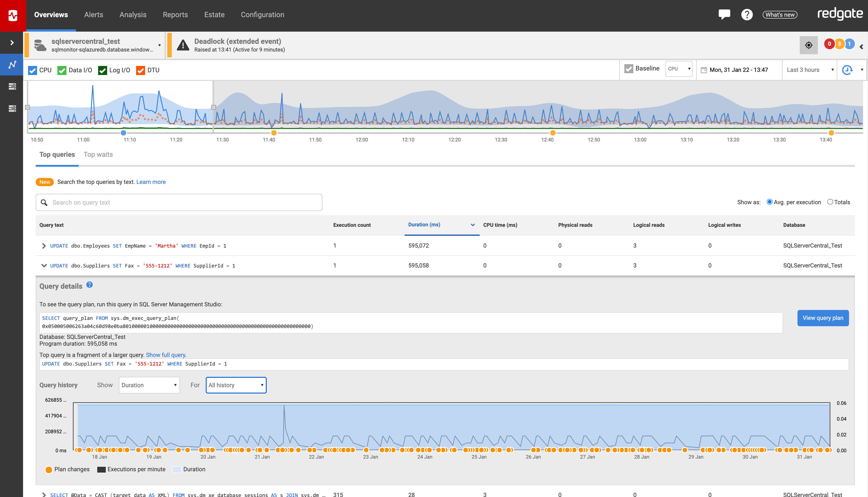
Task: Click the crosshair focus icon
Action: [x=808, y=45]
